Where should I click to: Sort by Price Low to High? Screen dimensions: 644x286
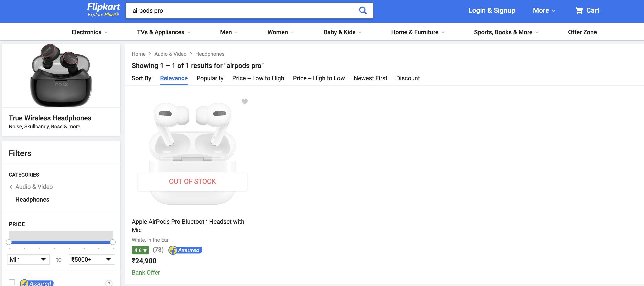tap(258, 78)
